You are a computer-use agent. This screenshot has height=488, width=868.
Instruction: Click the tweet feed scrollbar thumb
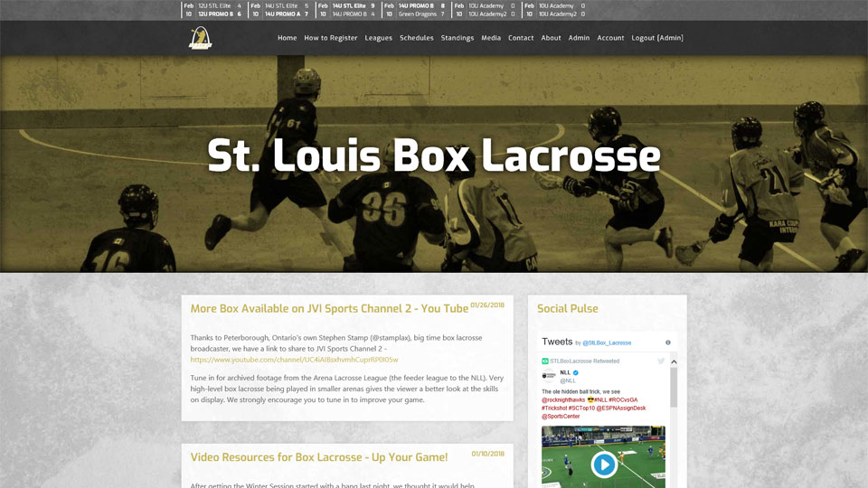click(x=674, y=387)
